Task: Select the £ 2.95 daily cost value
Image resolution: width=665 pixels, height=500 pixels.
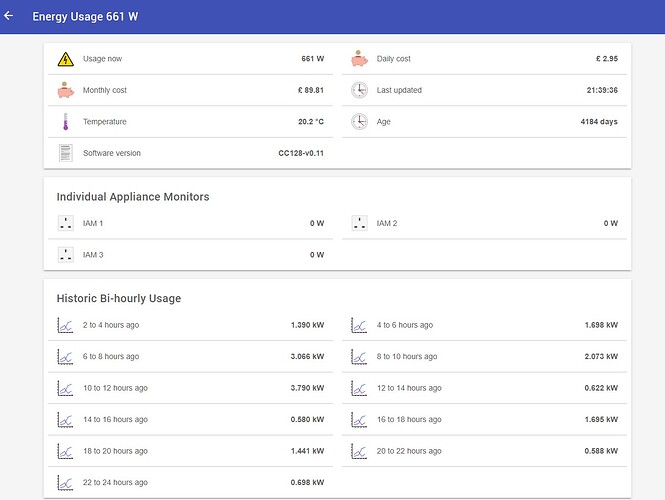Action: pos(607,59)
